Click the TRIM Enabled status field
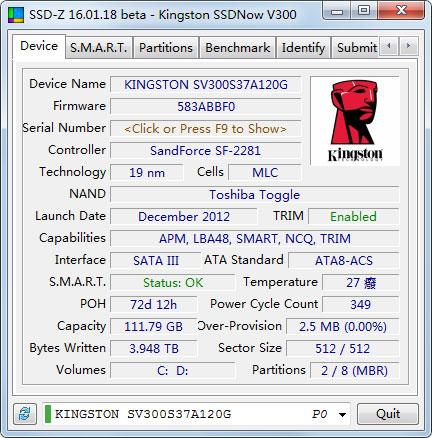432x438 pixels. pyautogui.click(x=353, y=217)
